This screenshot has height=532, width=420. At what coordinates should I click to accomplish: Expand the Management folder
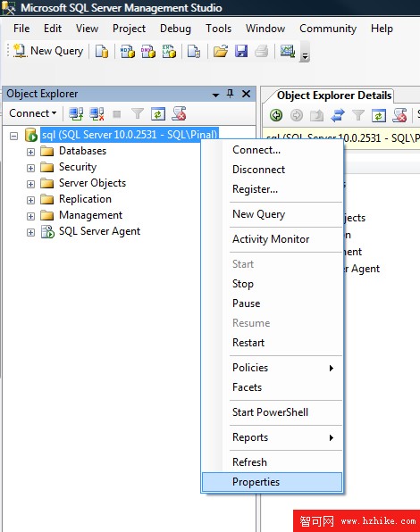(30, 216)
